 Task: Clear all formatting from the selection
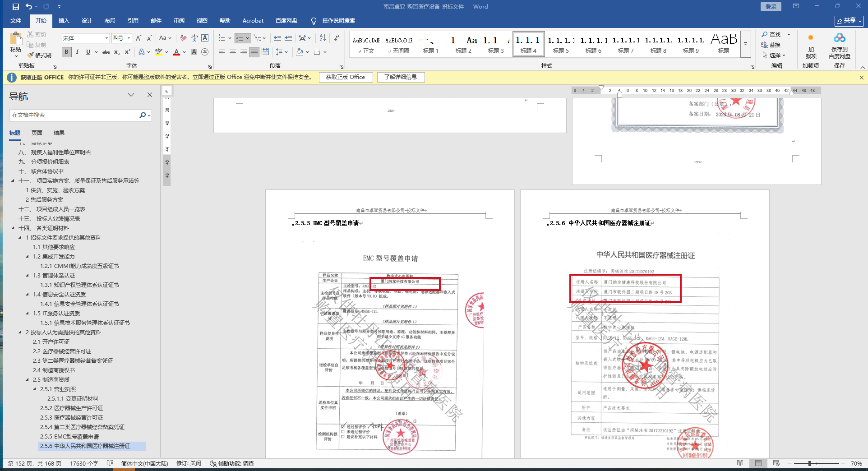[183, 38]
